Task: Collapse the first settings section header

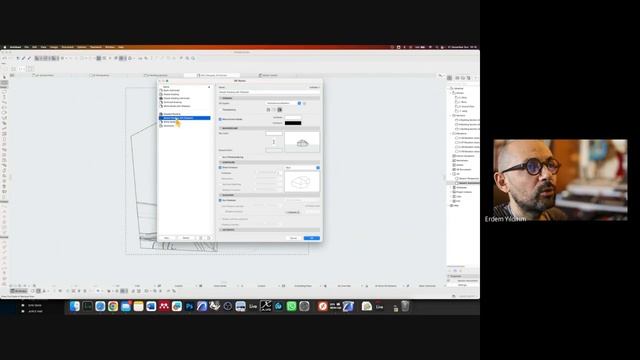Action: [269, 98]
